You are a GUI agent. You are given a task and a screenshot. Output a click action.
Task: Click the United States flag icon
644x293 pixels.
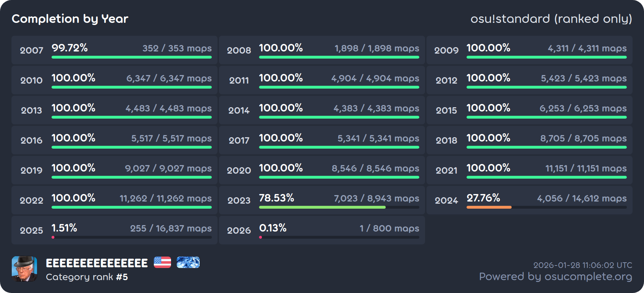coord(162,262)
